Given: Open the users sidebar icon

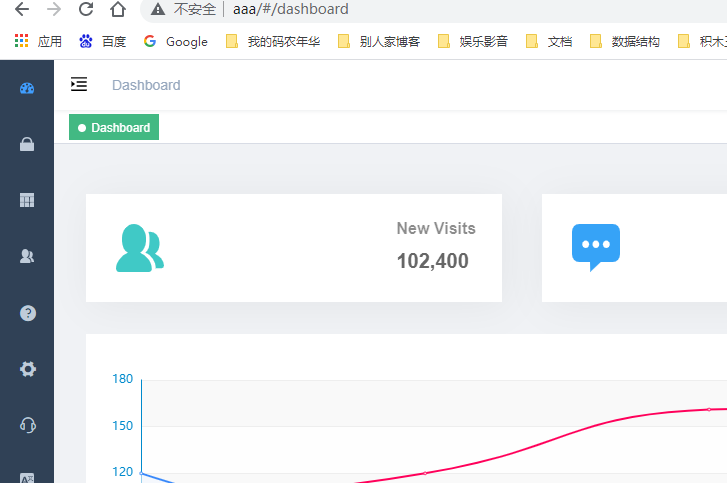Looking at the screenshot, I should tap(27, 256).
